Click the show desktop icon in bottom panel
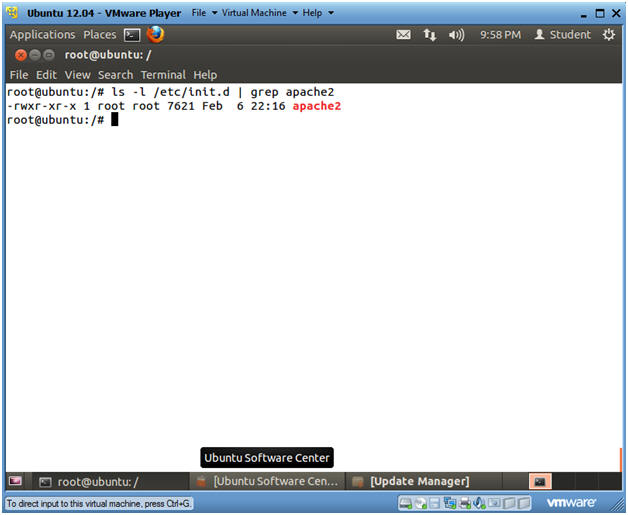 (x=16, y=481)
